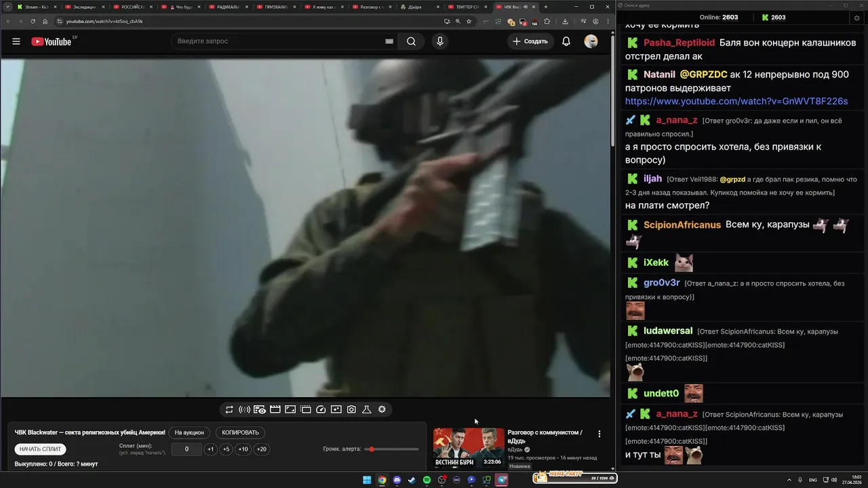Add +20 minutes to split

(x=261, y=449)
